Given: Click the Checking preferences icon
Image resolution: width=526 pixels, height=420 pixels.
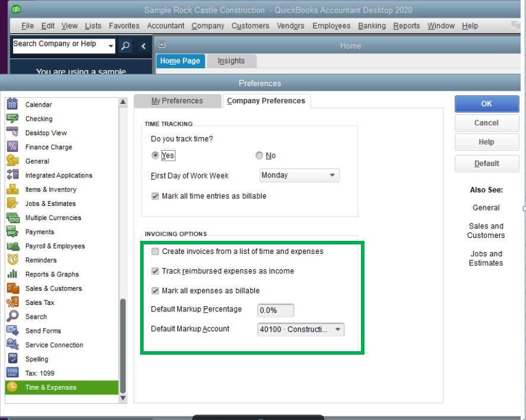Looking at the screenshot, I should pyautogui.click(x=12, y=118).
